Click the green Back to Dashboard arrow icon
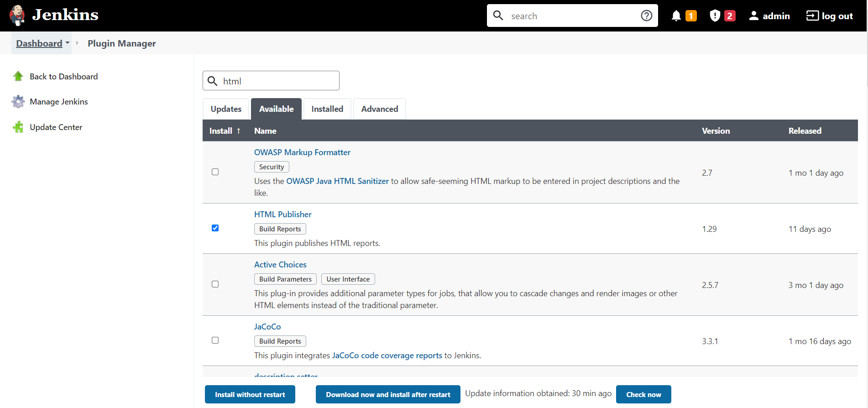Viewport: 868px width, 408px height. pyautogui.click(x=18, y=76)
